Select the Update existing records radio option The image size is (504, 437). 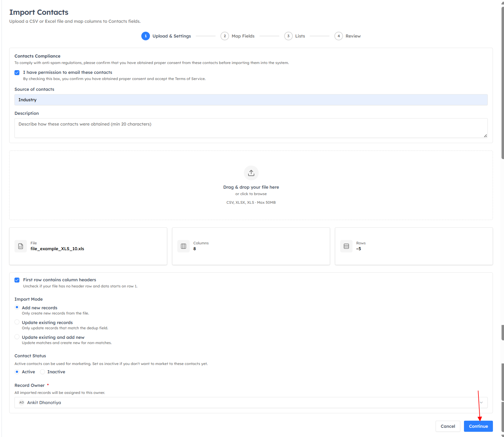17,322
